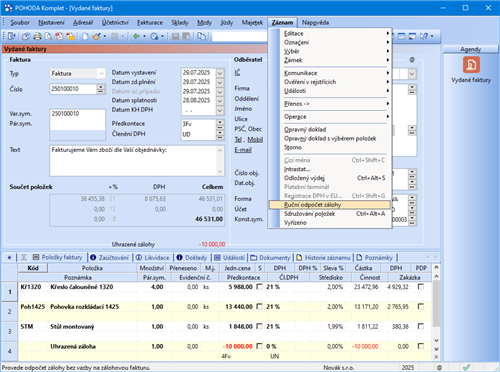500x372 pixels.
Task: Open Datum splatnosti calendar dropdown
Action: click(220, 100)
